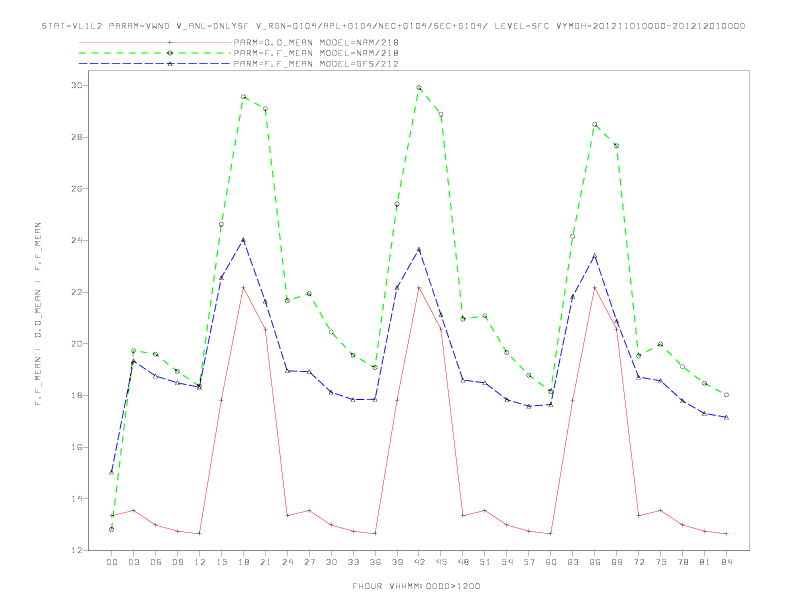The width and height of the screenshot is (792, 612).
Task: Click forecast hour label 63 on x-axis
Action: [x=573, y=562]
